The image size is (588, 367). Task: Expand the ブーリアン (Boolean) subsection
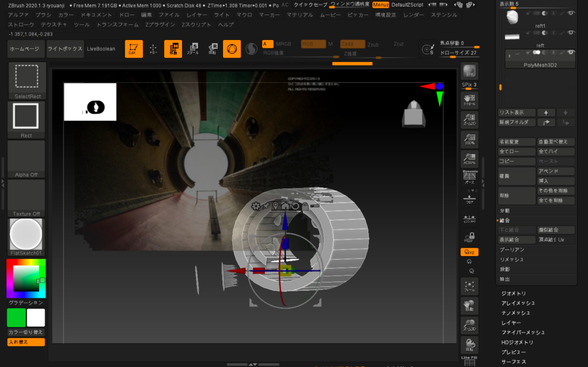pyautogui.click(x=512, y=250)
